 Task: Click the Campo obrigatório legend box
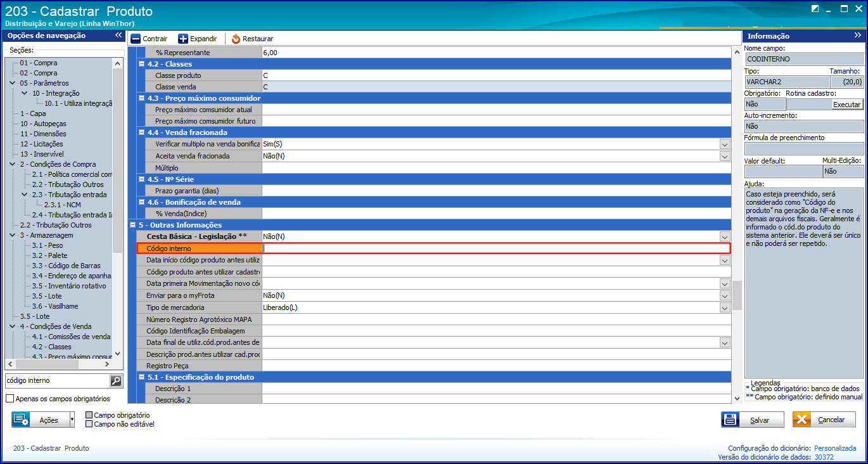coord(89,415)
